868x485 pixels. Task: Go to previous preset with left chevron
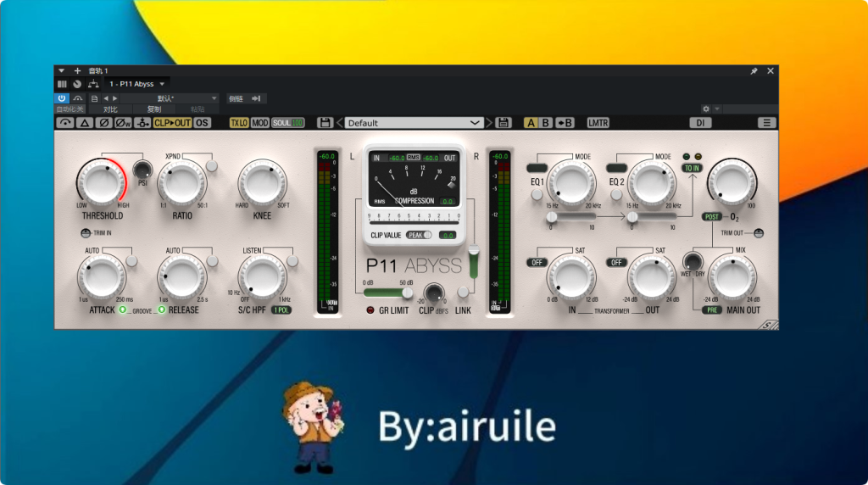340,123
